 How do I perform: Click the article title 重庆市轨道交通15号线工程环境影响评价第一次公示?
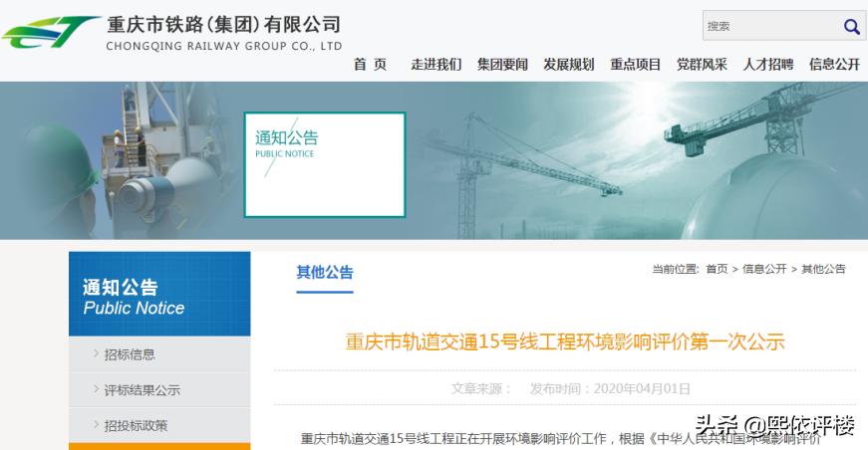tap(565, 341)
